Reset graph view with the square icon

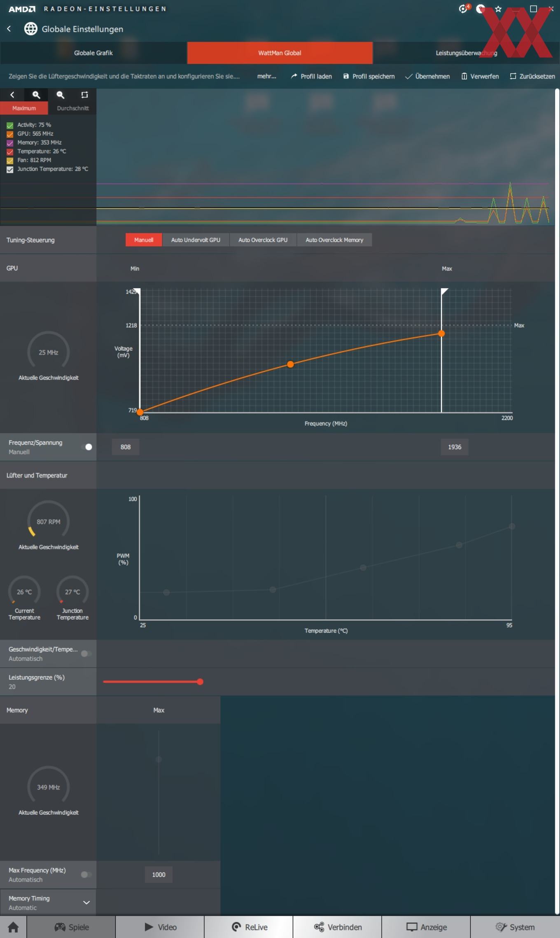84,95
